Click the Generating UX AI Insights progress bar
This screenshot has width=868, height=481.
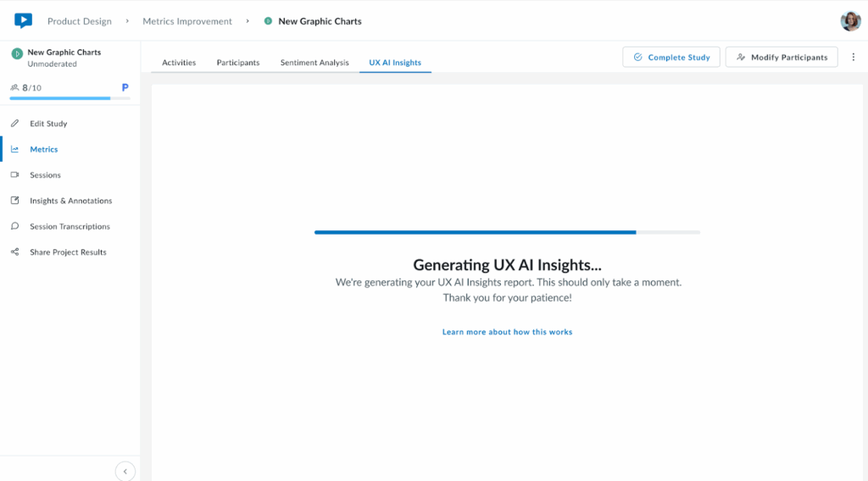507,232
